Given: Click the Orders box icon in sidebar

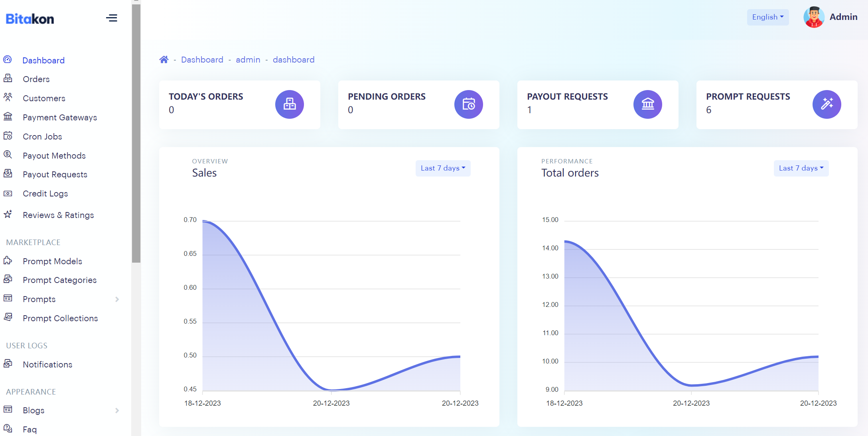Looking at the screenshot, I should coord(8,78).
